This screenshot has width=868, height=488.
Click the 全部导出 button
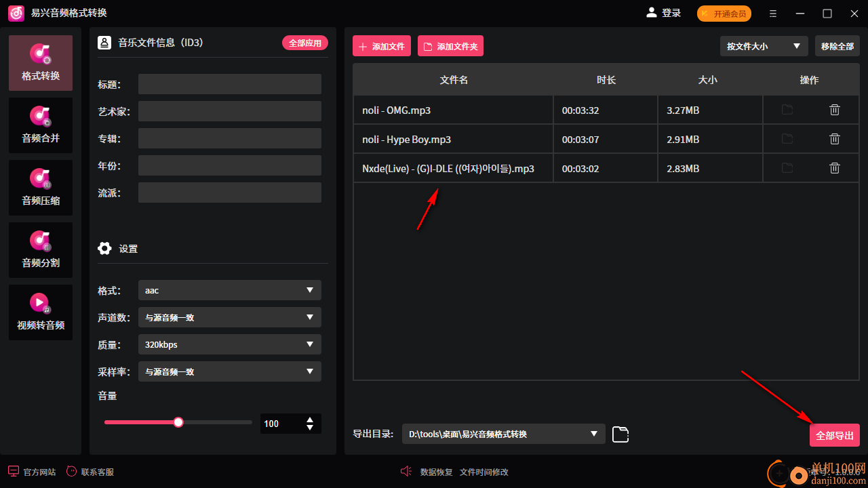coord(835,435)
